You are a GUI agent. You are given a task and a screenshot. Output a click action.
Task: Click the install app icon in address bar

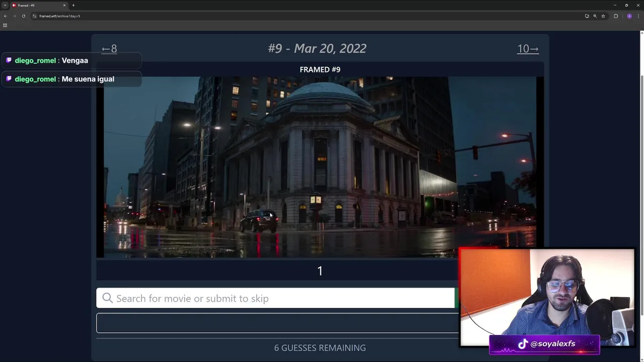click(x=587, y=16)
